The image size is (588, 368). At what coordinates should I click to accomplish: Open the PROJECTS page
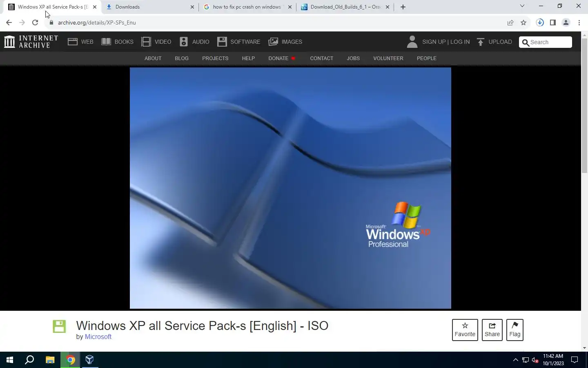pyautogui.click(x=215, y=58)
